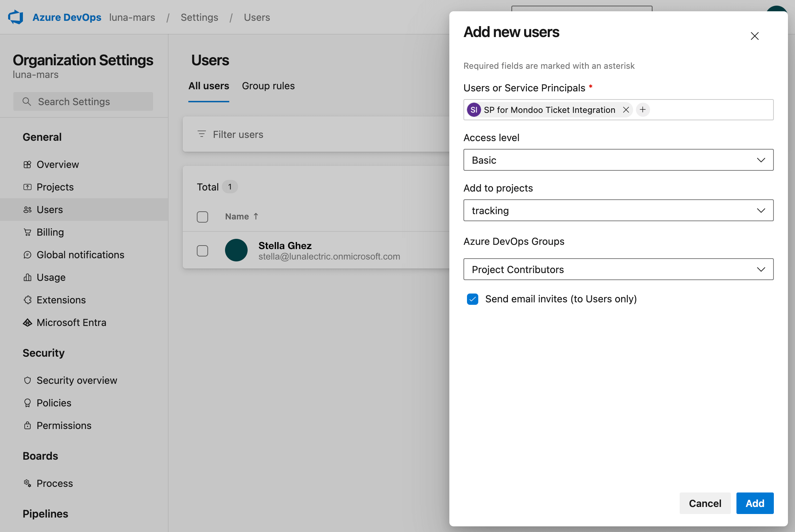Click the Azure DevOps logo icon
This screenshot has width=795, height=532.
click(x=16, y=17)
